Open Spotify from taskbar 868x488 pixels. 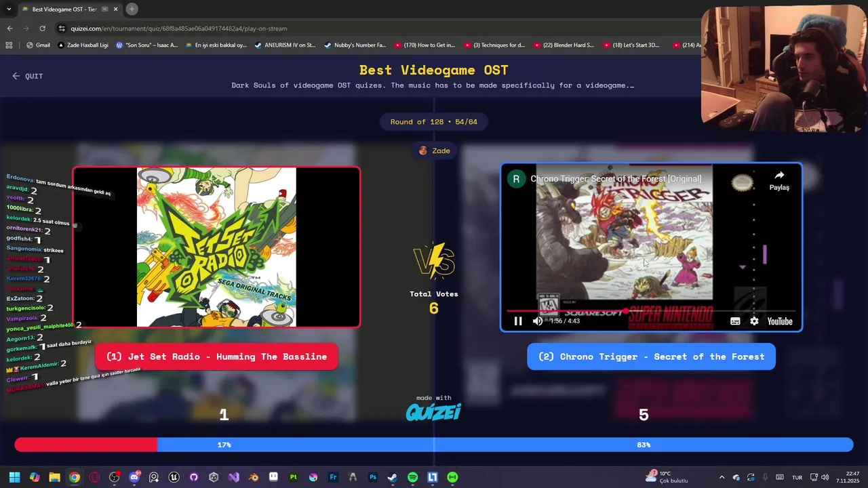click(x=412, y=477)
